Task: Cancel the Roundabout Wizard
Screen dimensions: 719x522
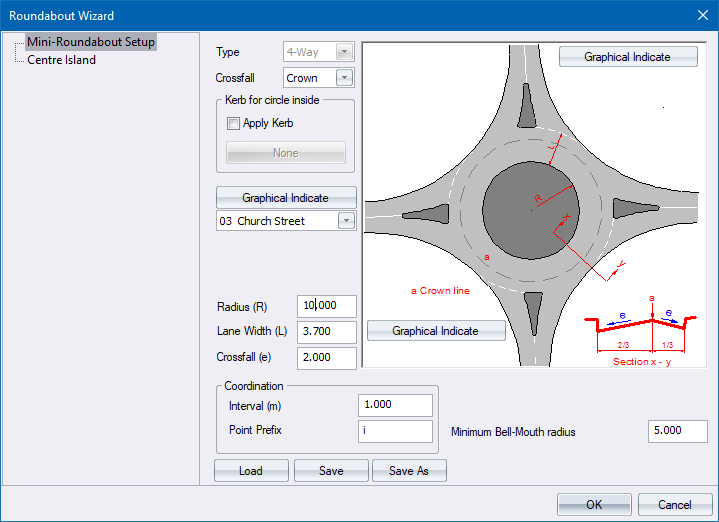Action: pos(675,504)
